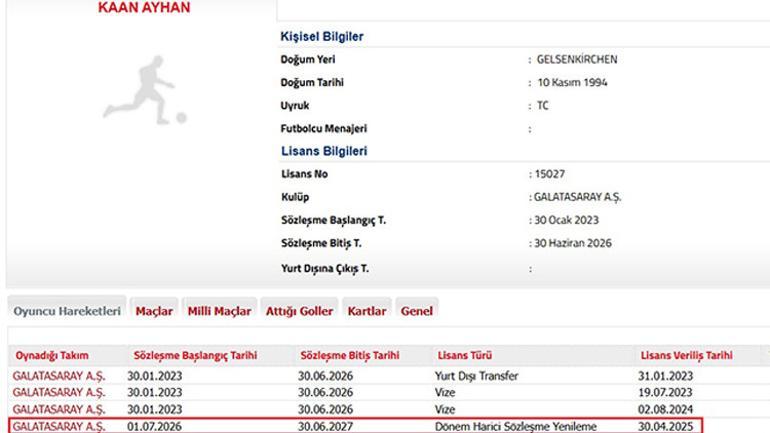The height and width of the screenshot is (433, 770).
Task: Select the Vize cell in 19.07.2023 row
Action: (x=445, y=393)
